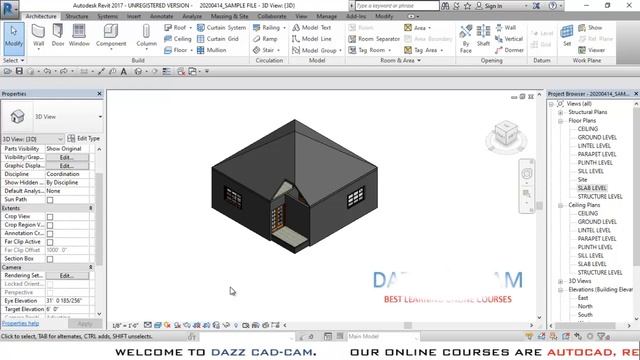Pick the Window tool
640x360 pixels.
click(79, 36)
